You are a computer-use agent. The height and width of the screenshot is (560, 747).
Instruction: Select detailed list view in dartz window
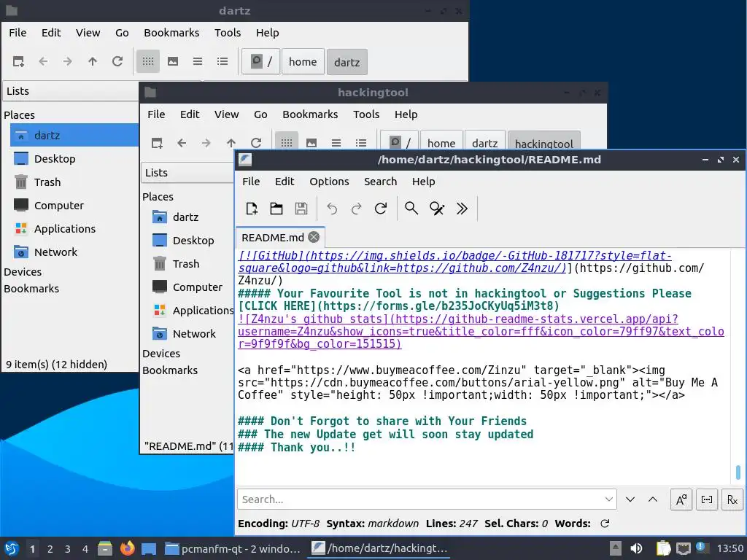pos(222,61)
